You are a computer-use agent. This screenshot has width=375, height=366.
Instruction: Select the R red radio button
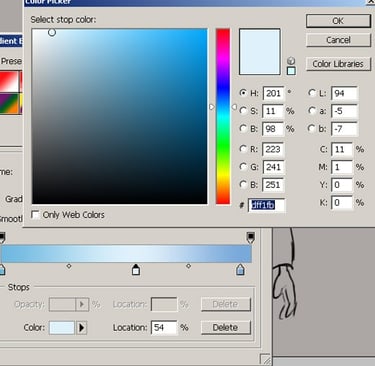243,149
